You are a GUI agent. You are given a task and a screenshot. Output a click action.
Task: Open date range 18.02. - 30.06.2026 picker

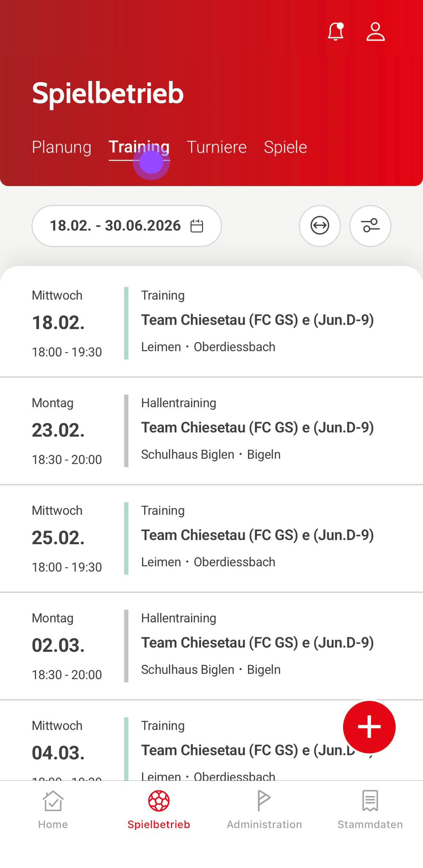tap(115, 226)
